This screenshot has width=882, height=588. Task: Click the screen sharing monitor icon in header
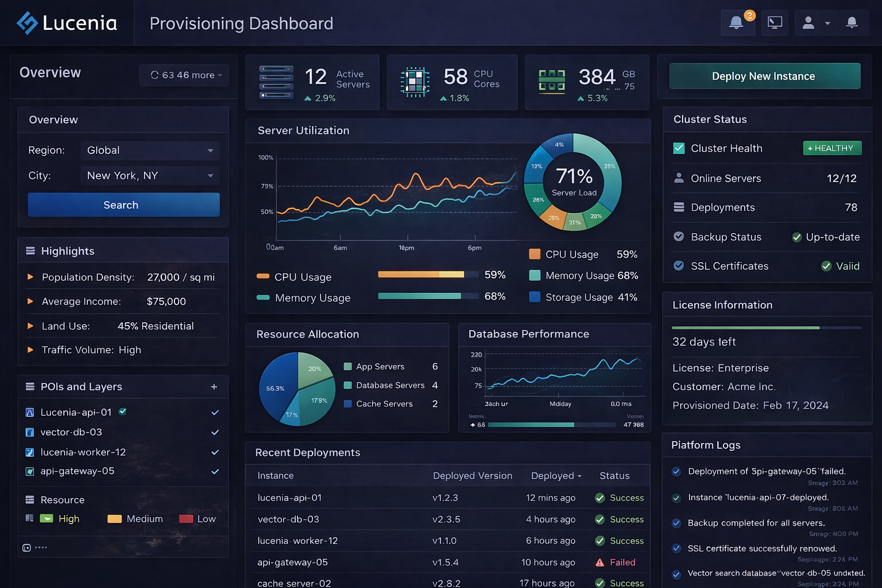(x=775, y=23)
